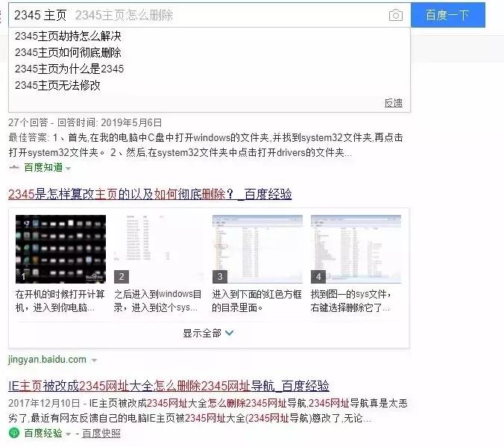Screen dimensions: 504x447
Task: Open step 3 thumbnail image
Action: [x=257, y=249]
